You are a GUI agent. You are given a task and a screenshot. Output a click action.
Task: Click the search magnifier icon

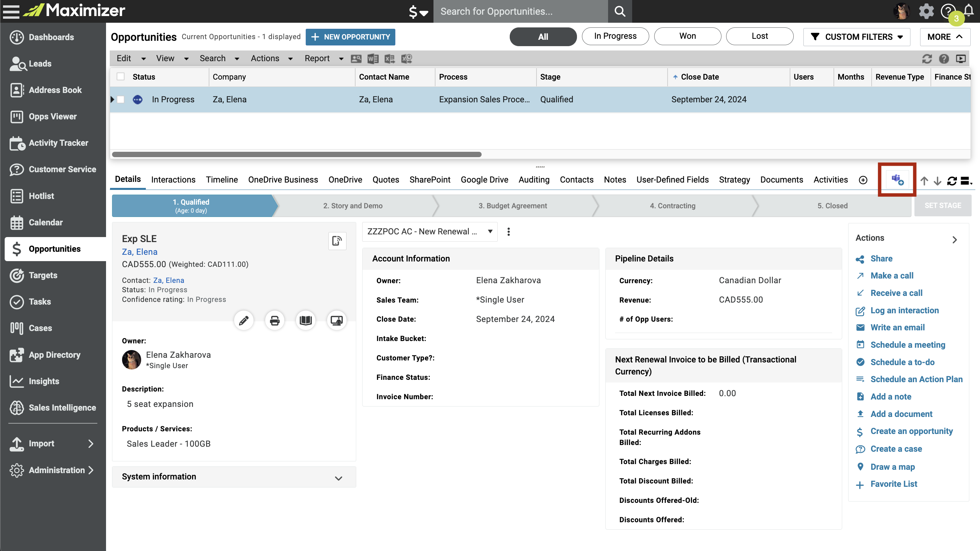click(620, 11)
